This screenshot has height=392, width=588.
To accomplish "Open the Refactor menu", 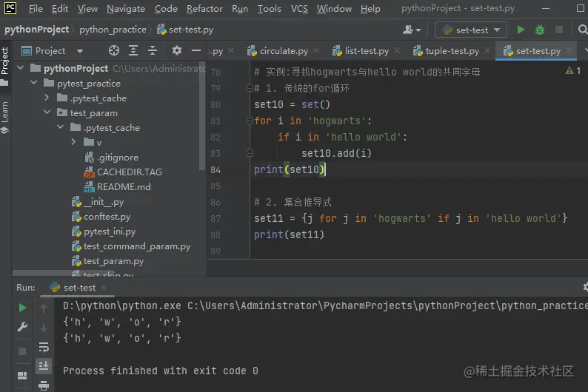I will click(204, 9).
